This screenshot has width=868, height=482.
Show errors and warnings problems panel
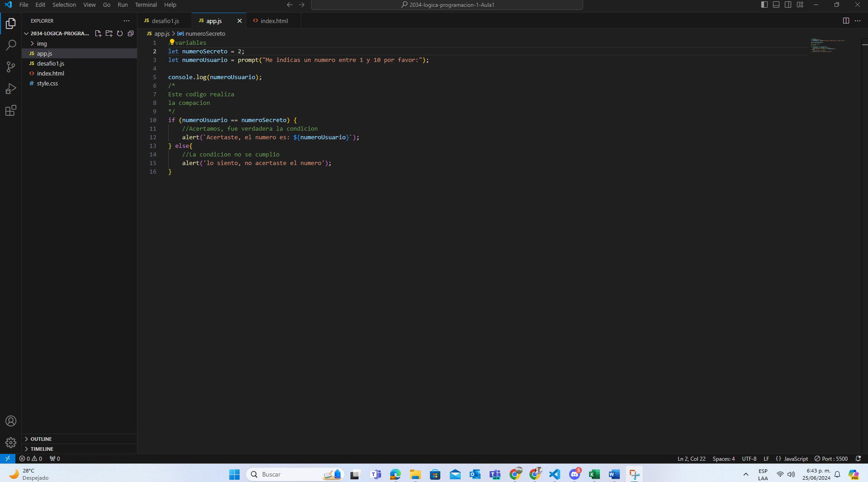31,458
